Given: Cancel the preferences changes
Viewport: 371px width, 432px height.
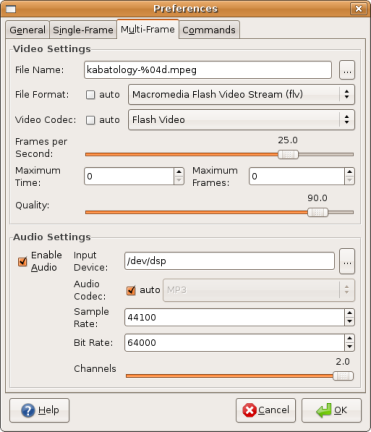Looking at the screenshot, I should click(266, 410).
